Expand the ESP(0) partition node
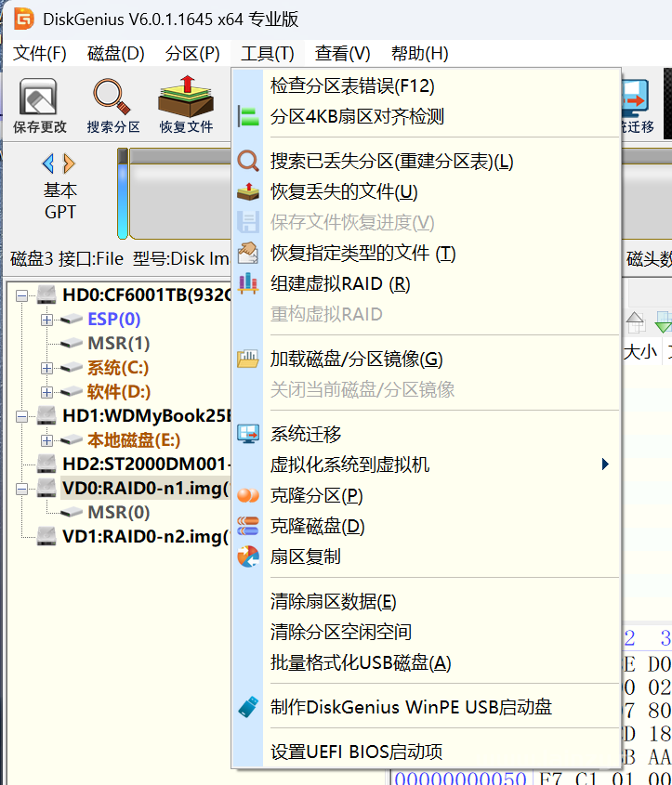The width and height of the screenshot is (672, 785). [x=46, y=321]
